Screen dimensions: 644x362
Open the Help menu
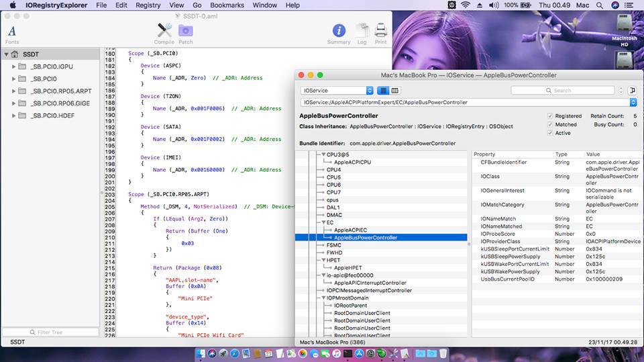292,5
